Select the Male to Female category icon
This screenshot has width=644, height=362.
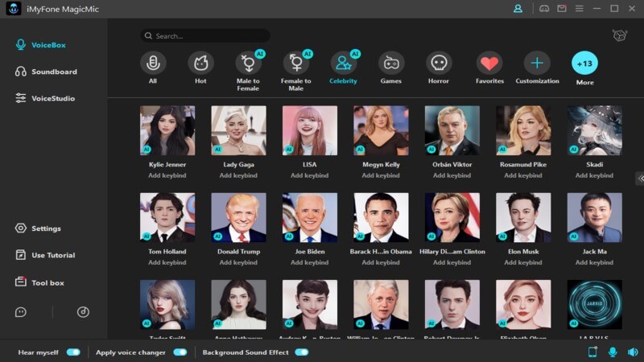248,63
